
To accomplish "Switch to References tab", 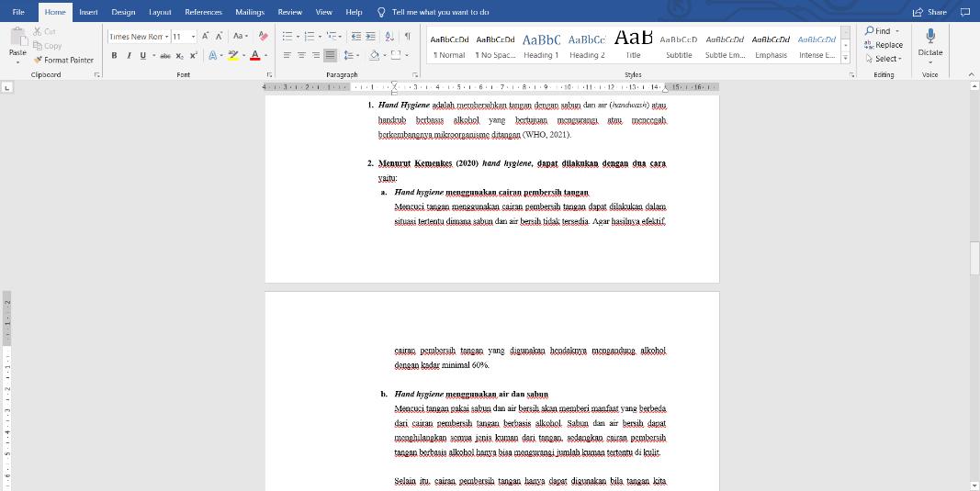I will coord(203,12).
